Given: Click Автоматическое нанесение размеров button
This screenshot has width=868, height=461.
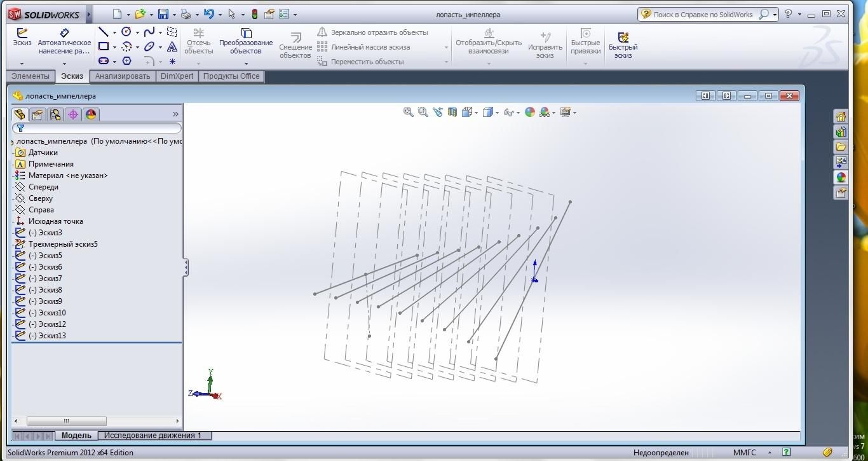Looking at the screenshot, I should 64,41.
